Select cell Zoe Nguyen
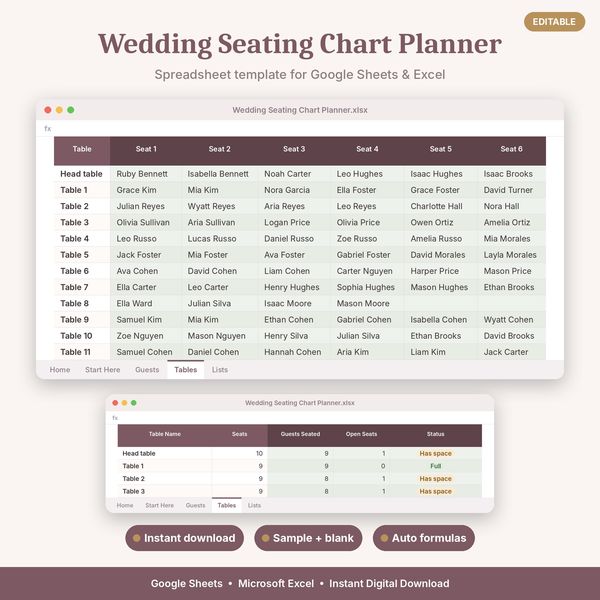Image resolution: width=600 pixels, height=600 pixels. (146, 336)
